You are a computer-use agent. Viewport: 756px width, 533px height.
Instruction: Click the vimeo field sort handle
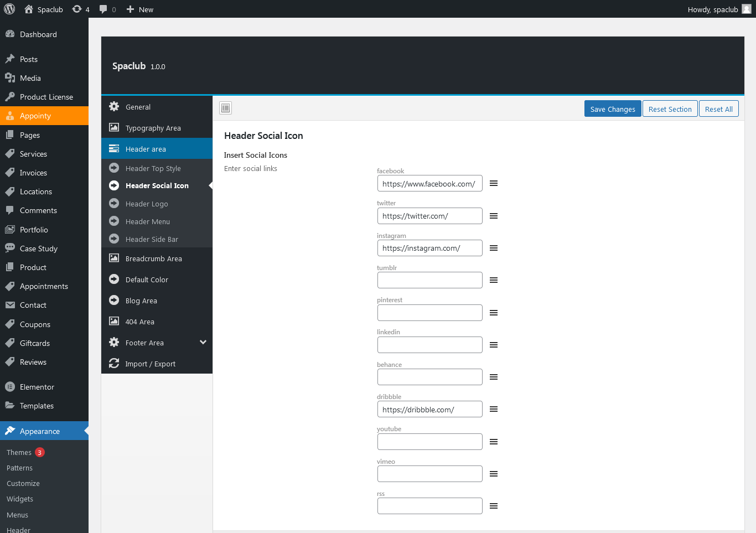coord(494,474)
